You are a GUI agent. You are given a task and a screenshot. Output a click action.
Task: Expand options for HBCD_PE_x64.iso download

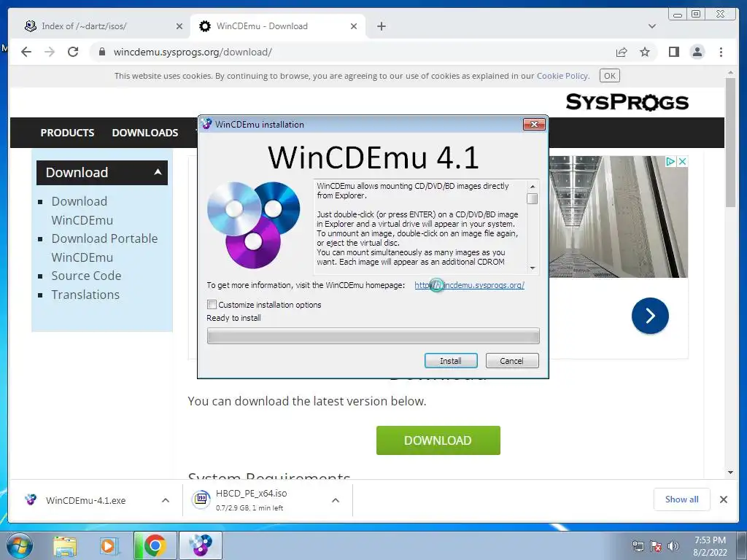point(336,500)
